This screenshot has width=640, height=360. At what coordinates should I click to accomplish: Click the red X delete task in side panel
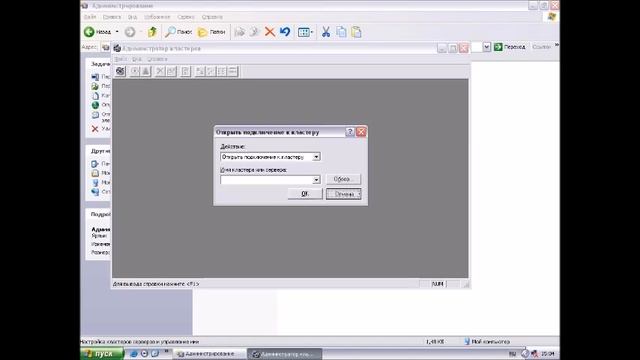(95, 129)
